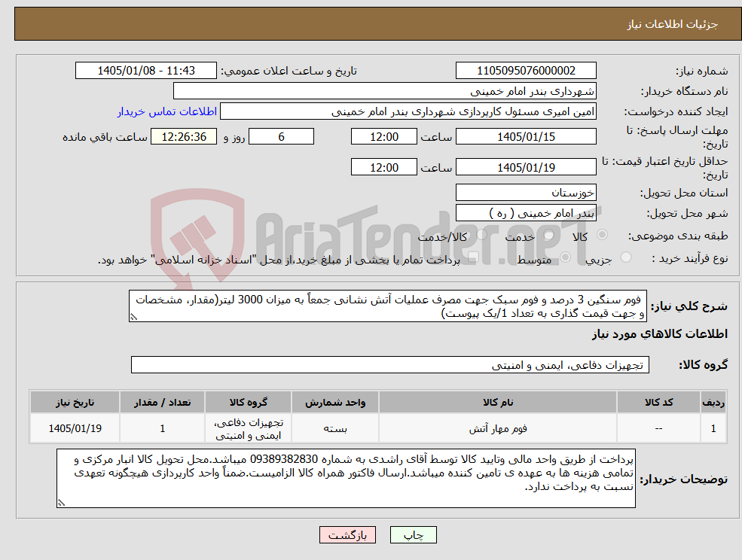Image resolution: width=742 pixels, height=560 pixels.
Task: Click the نام کالا column header
Action: pos(498,403)
